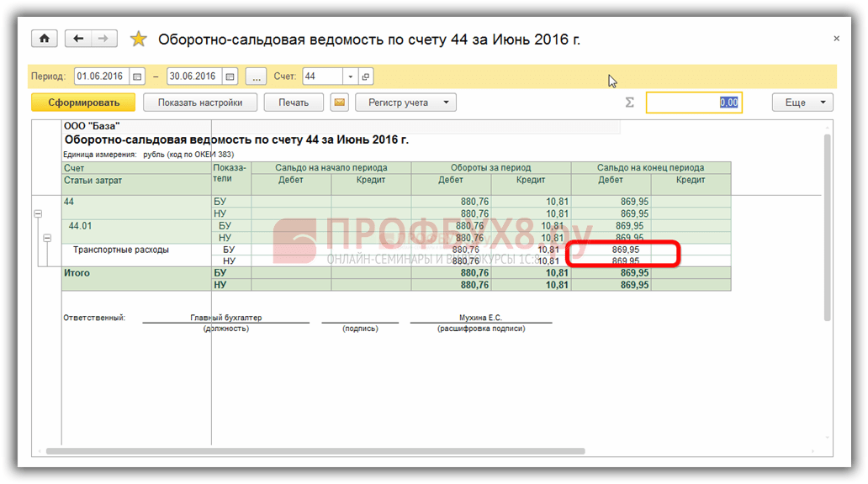Collapse the 44.01 subaccount group

tap(48, 238)
